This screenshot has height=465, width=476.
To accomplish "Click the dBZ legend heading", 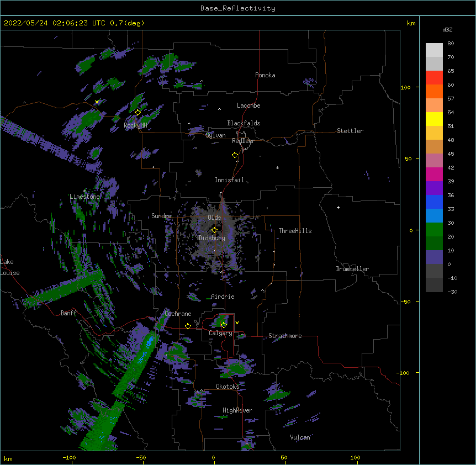I will [x=447, y=30].
